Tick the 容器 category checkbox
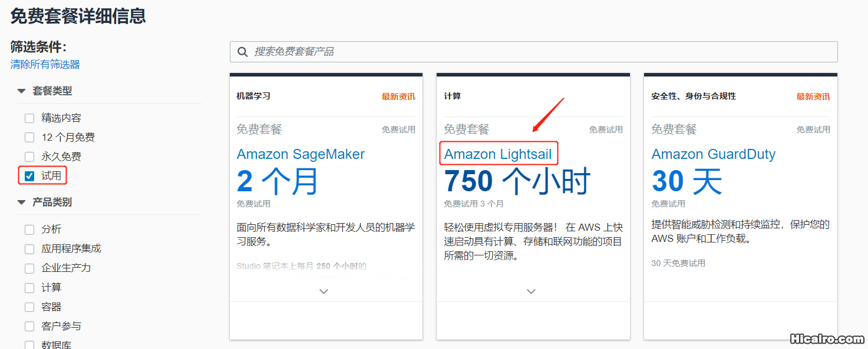The width and height of the screenshot is (868, 349). [29, 307]
